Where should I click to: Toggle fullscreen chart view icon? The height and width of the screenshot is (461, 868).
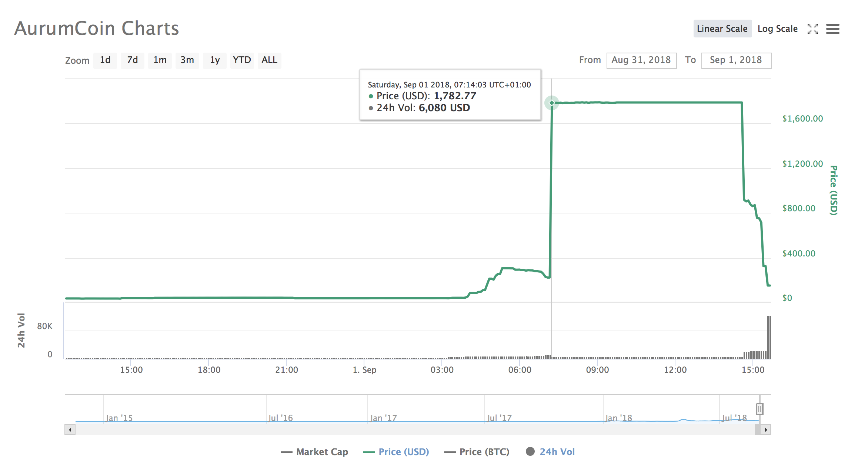tap(812, 29)
